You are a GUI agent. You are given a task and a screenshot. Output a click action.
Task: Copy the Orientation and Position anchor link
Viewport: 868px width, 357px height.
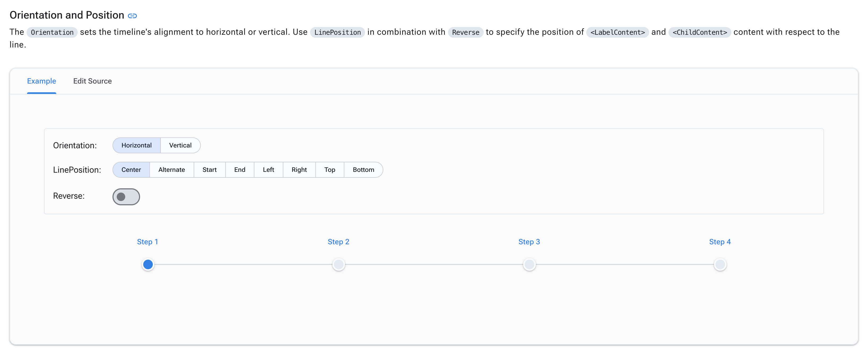pos(132,16)
